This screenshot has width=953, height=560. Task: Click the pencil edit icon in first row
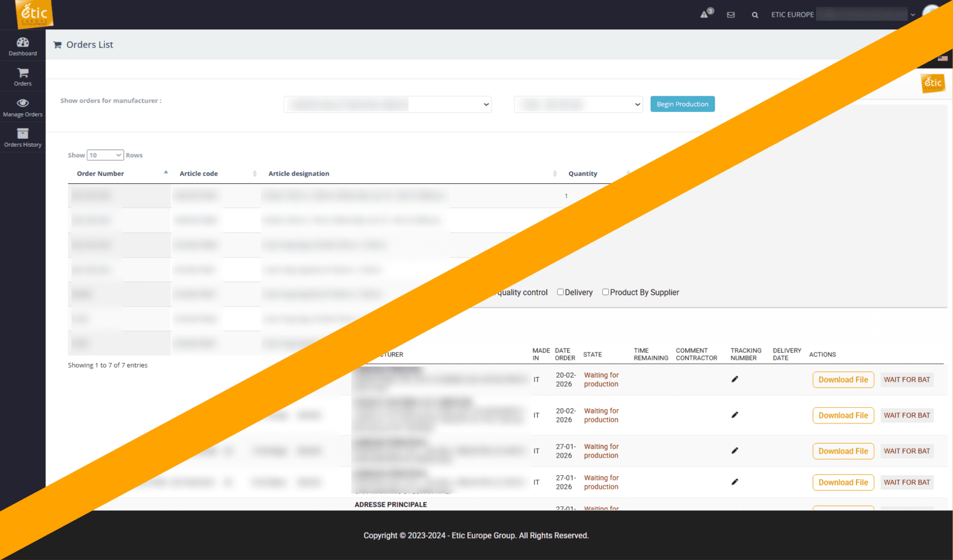735,379
